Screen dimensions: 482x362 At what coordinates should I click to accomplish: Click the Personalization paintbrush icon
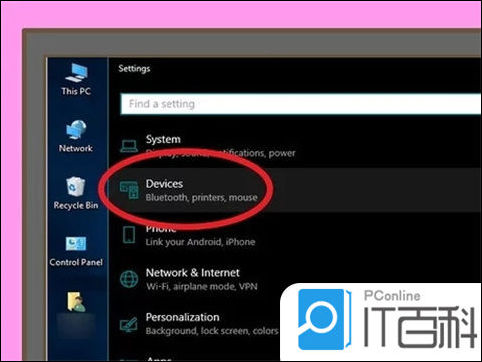129,324
